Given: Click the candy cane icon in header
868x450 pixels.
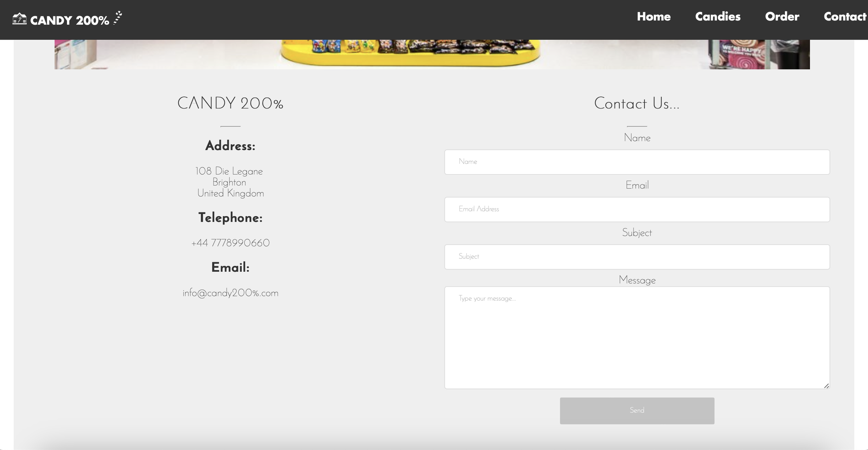Looking at the screenshot, I should [118, 18].
